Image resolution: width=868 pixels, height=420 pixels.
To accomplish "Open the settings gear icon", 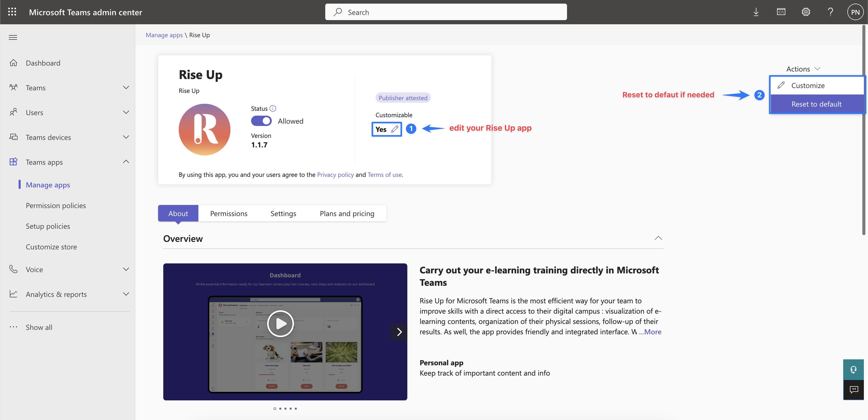I will (806, 12).
